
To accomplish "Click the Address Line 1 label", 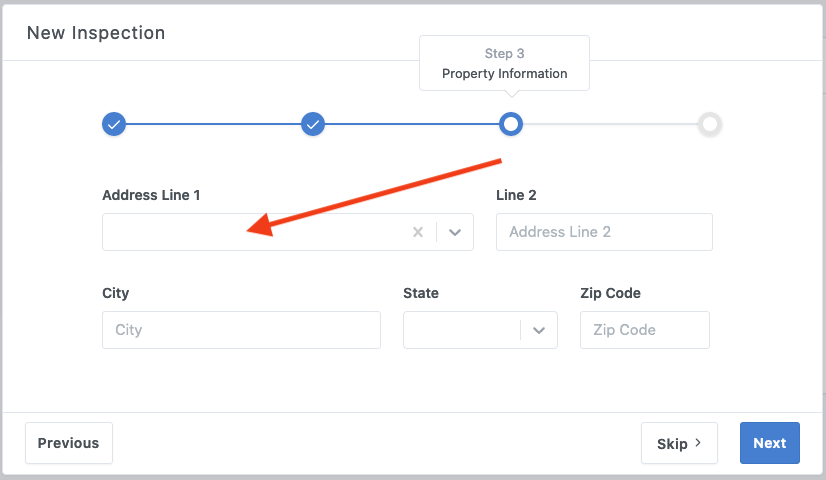I will (x=151, y=195).
